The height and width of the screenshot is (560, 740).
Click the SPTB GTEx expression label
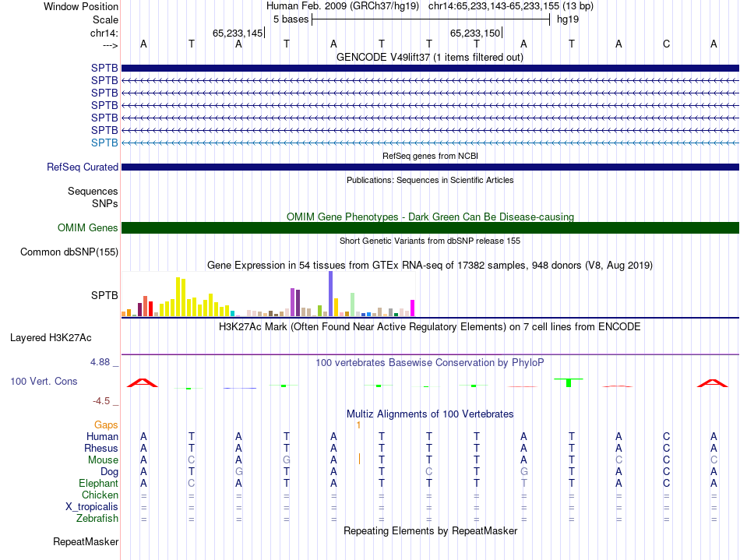point(104,295)
